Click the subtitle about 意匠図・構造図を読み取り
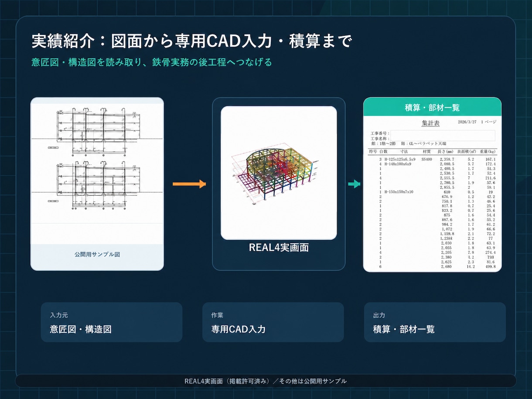 coord(152,62)
